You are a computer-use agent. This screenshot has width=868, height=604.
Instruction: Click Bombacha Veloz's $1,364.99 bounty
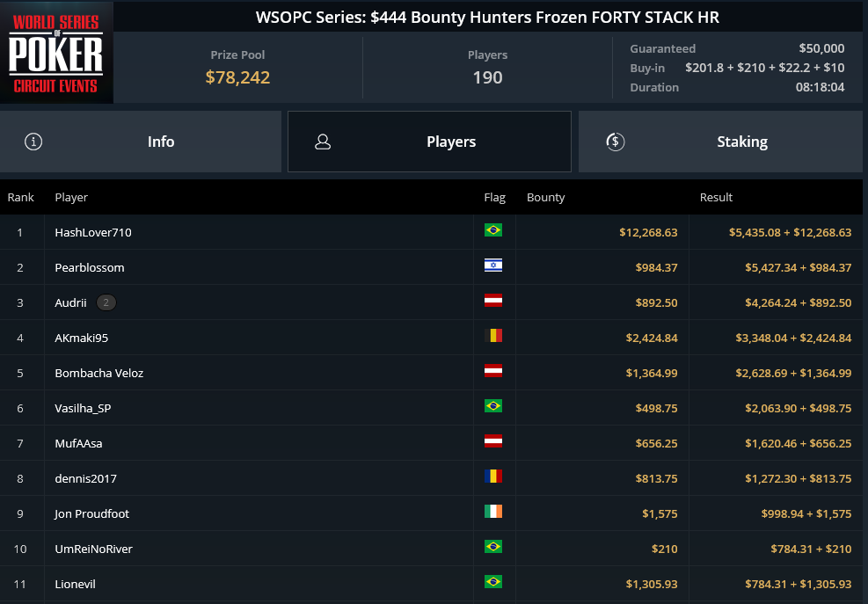652,373
